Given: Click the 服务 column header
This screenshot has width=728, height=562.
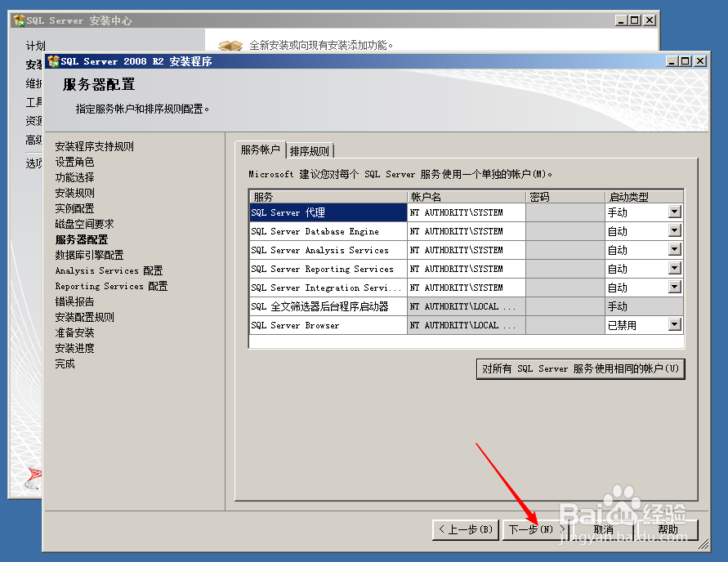Looking at the screenshot, I should (328, 197).
